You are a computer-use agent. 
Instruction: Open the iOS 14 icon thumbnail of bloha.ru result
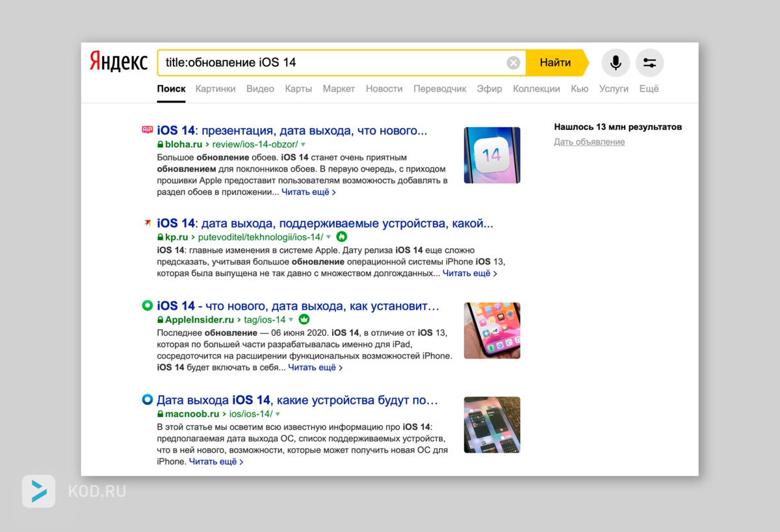point(492,155)
